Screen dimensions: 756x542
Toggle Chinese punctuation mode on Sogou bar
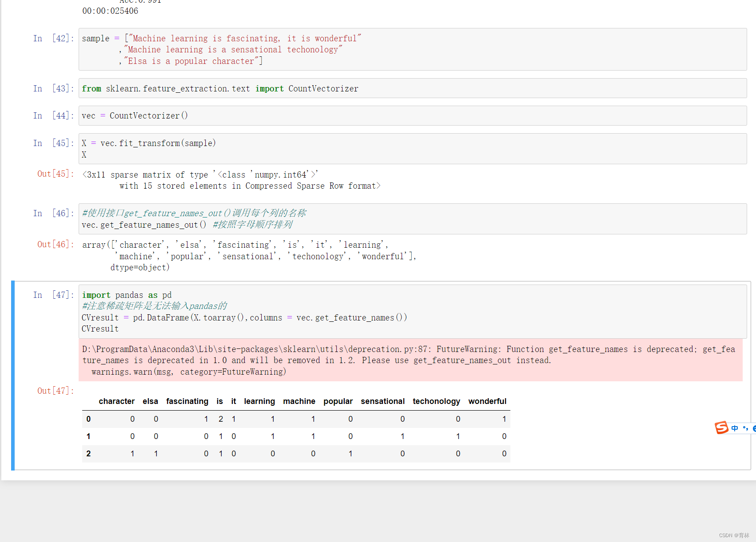click(x=745, y=428)
